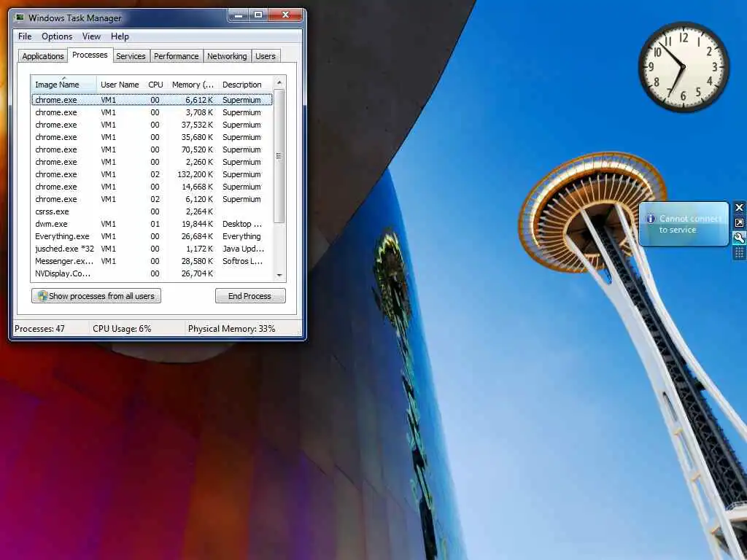Select the csrss.exe process
Screen dimensions: 747x560
(152, 211)
